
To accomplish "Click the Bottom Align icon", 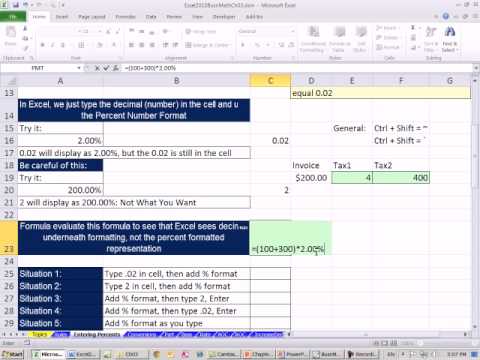I will click(x=152, y=32).
